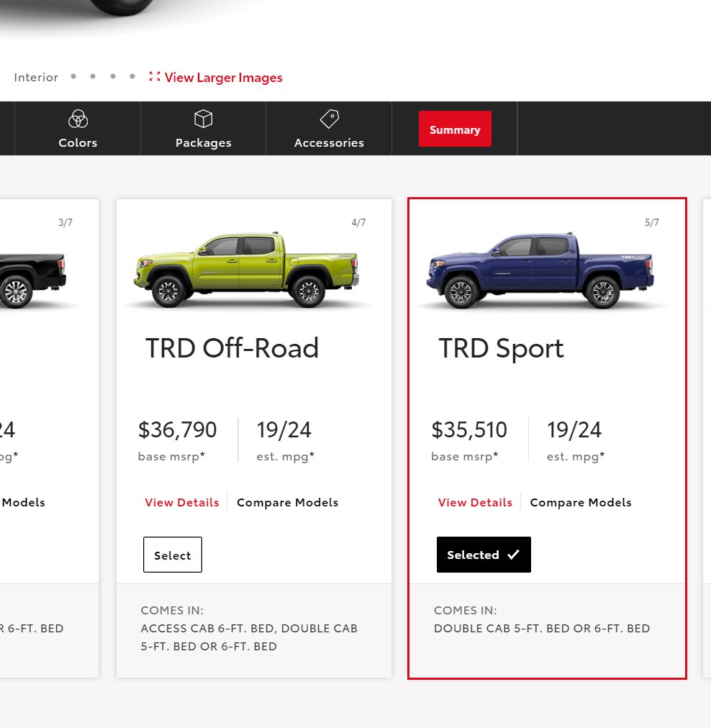View Details for TRD Off-Road
Image resolution: width=711 pixels, height=728 pixels.
[182, 502]
